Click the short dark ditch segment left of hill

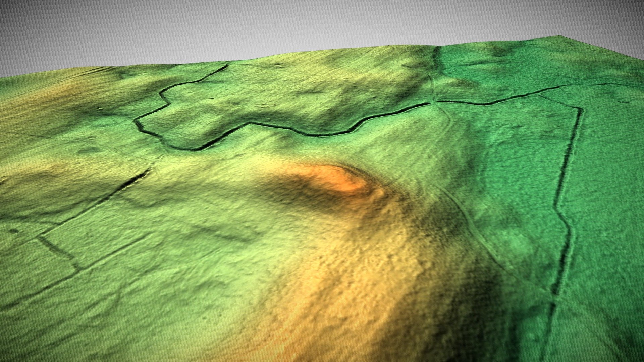coord(127,186)
